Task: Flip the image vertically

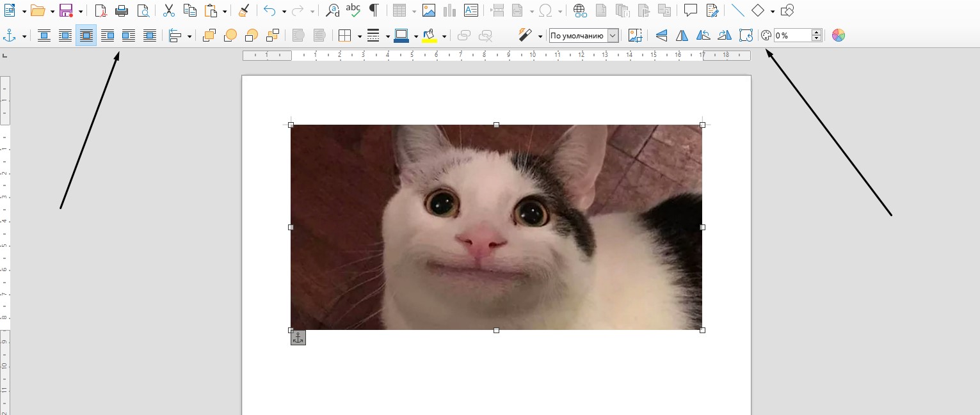Action: 662,36
